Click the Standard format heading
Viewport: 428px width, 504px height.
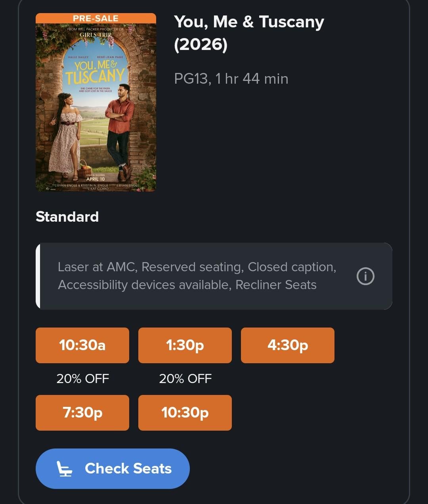67,217
